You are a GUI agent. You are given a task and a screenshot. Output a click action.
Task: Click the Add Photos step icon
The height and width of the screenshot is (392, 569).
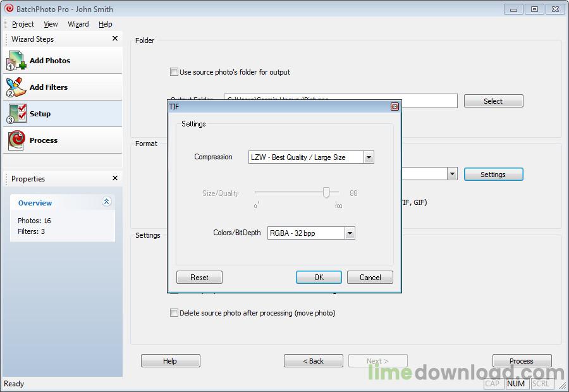[16, 60]
